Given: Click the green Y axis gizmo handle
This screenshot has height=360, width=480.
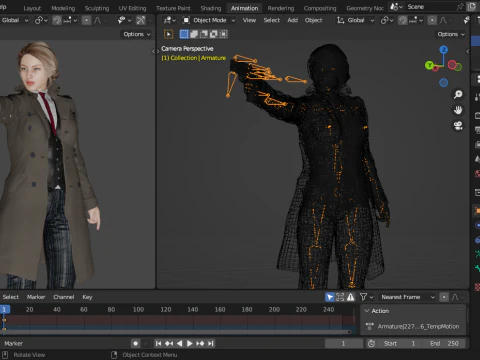Looking at the screenshot, I should coord(429,65).
